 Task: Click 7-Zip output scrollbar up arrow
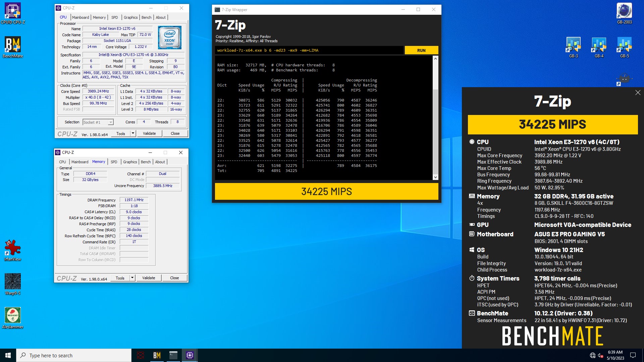pos(435,59)
